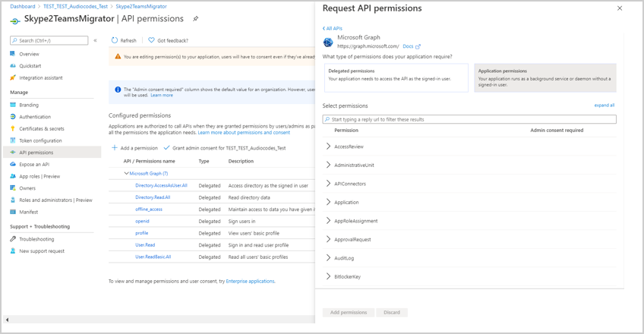Click the Manifest icon in sidebar
644x334 pixels.
click(x=13, y=212)
